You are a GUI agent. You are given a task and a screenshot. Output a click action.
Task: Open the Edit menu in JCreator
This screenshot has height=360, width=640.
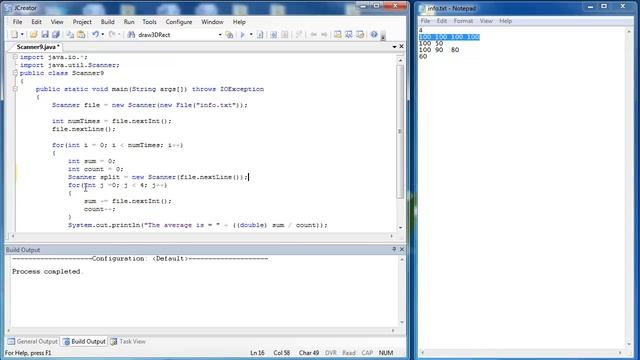pyautogui.click(x=37, y=22)
